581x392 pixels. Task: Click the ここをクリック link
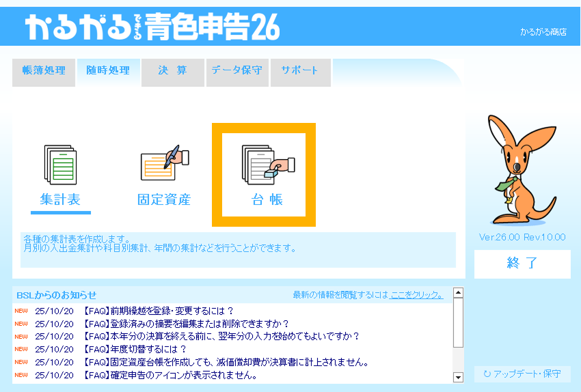pyautogui.click(x=416, y=295)
